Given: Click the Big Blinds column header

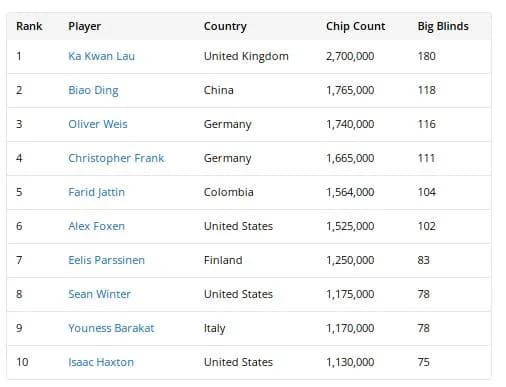Looking at the screenshot, I should tap(443, 26).
